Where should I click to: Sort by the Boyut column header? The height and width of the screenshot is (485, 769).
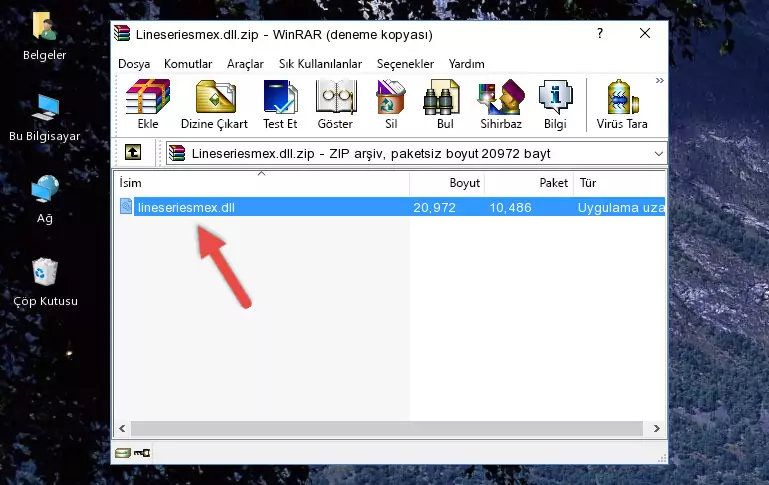[447, 183]
